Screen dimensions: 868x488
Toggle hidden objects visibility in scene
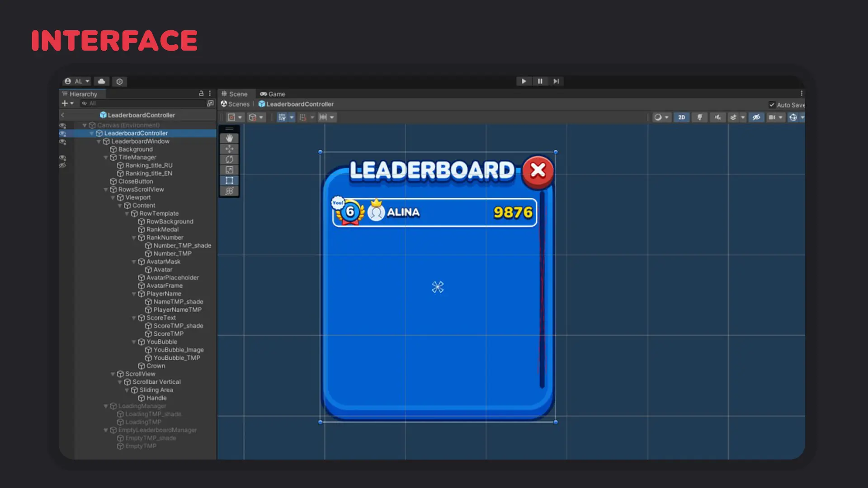point(756,117)
